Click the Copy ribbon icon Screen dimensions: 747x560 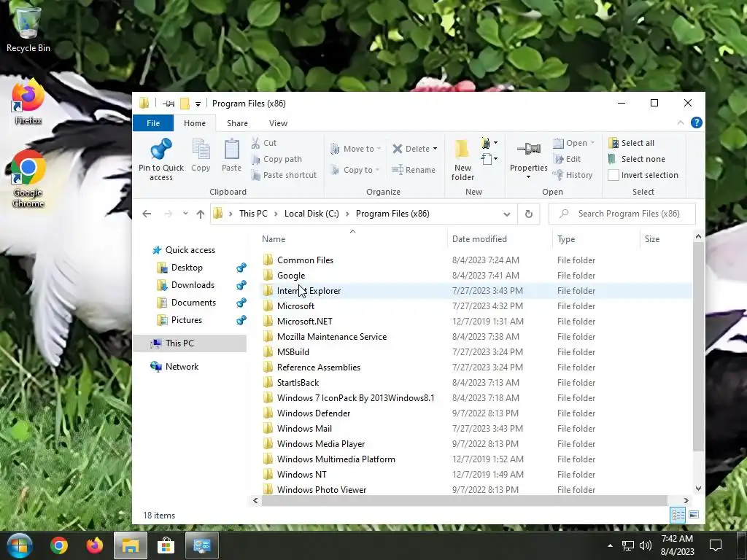(x=201, y=149)
